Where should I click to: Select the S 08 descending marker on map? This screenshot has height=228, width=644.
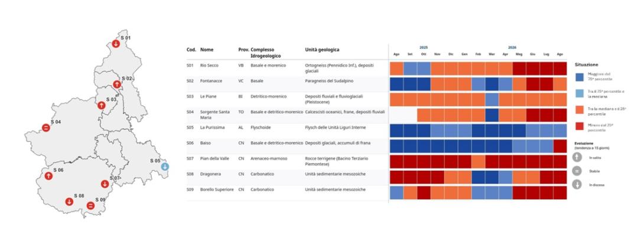[x=69, y=201]
